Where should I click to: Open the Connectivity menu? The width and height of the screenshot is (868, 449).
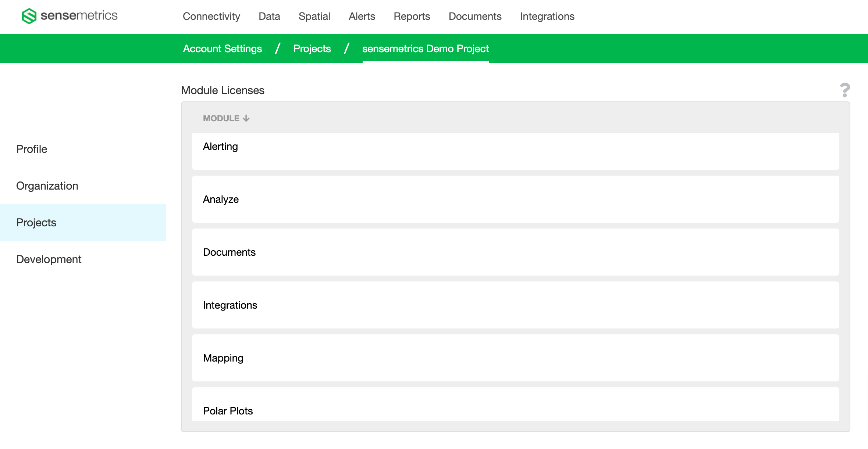tap(211, 17)
